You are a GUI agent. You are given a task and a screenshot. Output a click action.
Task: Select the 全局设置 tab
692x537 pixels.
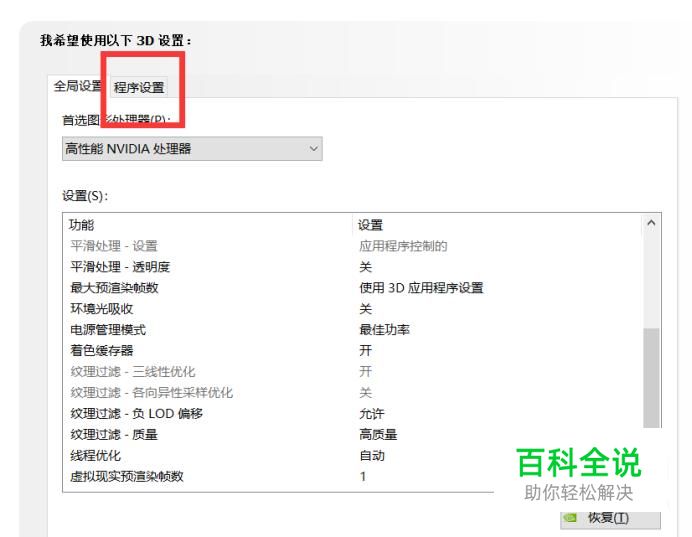(78, 86)
